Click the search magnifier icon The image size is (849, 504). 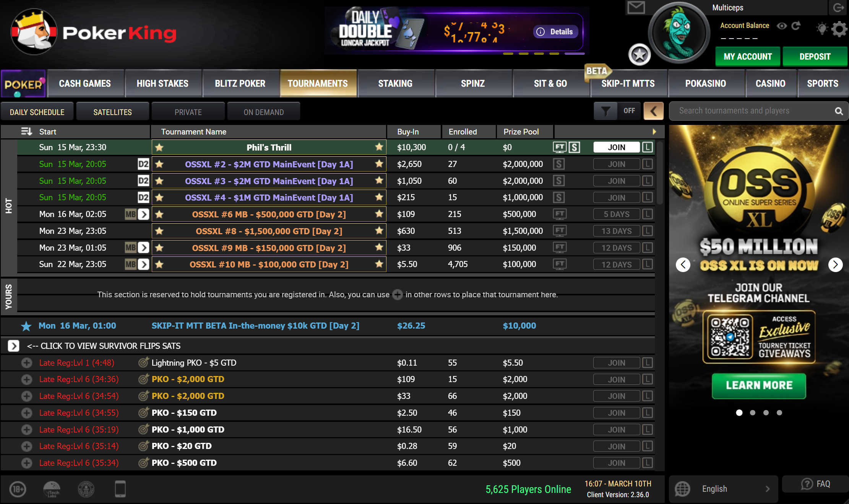click(839, 111)
